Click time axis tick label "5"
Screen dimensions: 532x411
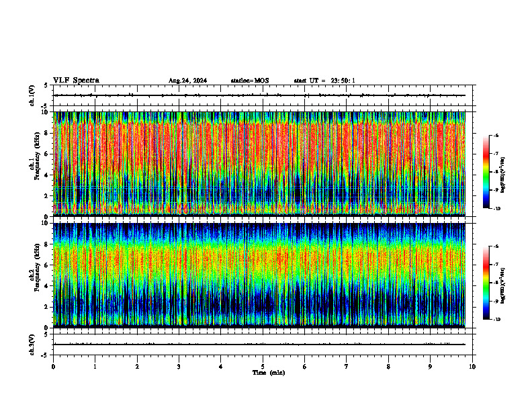(263, 367)
